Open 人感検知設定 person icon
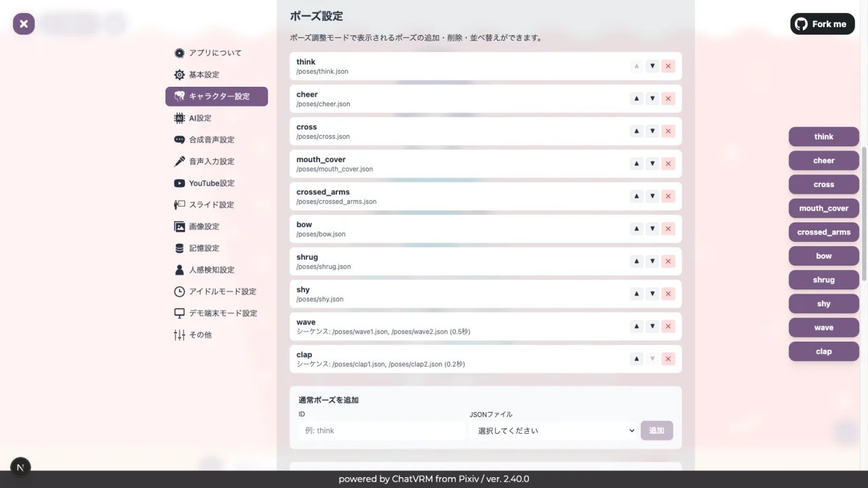Image resolution: width=868 pixels, height=488 pixels. tap(179, 270)
